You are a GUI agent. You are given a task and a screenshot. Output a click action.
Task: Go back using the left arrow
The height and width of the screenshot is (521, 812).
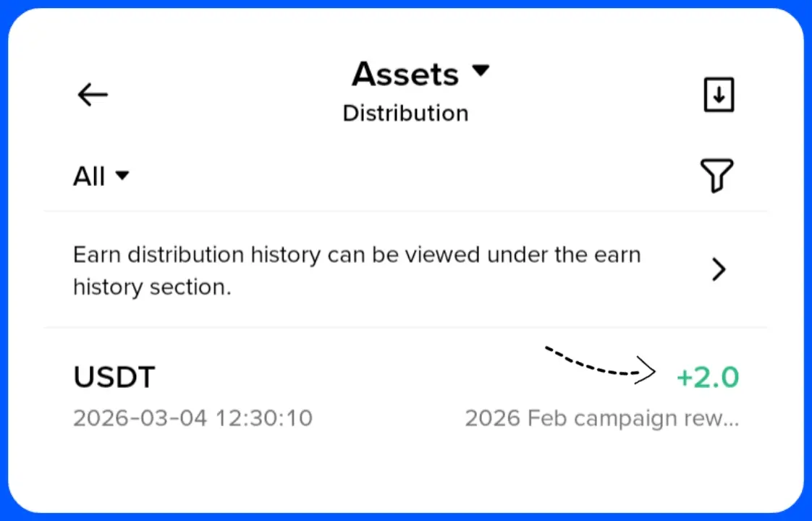[x=93, y=95]
